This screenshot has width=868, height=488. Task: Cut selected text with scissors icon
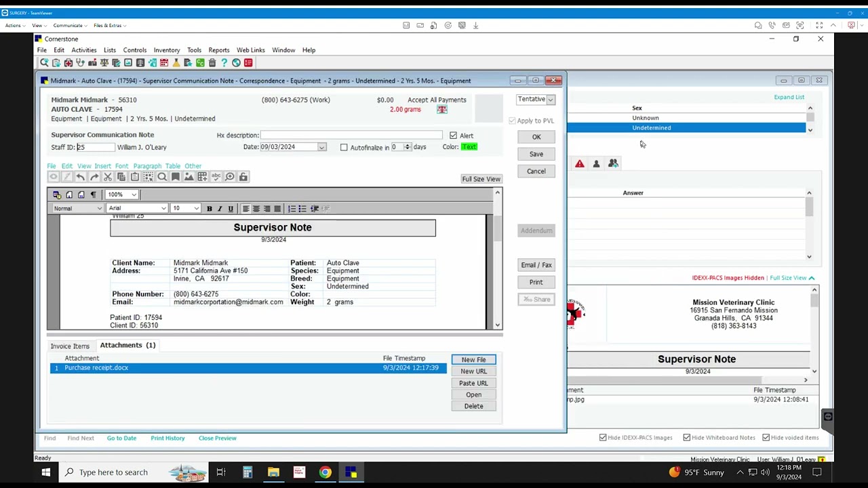[107, 177]
